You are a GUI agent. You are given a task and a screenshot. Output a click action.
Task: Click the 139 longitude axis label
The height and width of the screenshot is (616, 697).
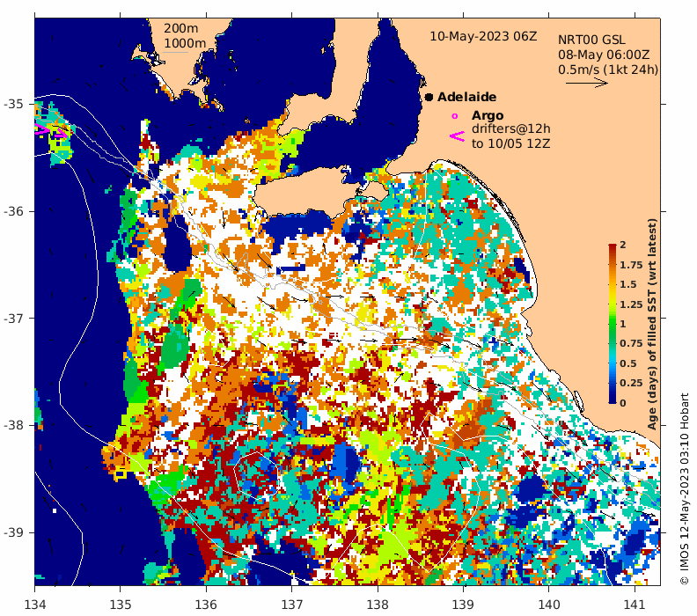coord(464,605)
